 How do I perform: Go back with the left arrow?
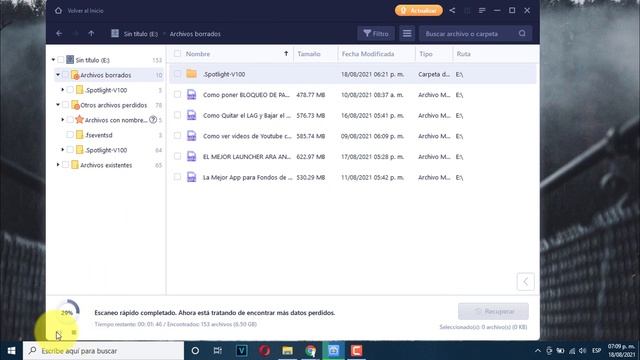(x=59, y=33)
